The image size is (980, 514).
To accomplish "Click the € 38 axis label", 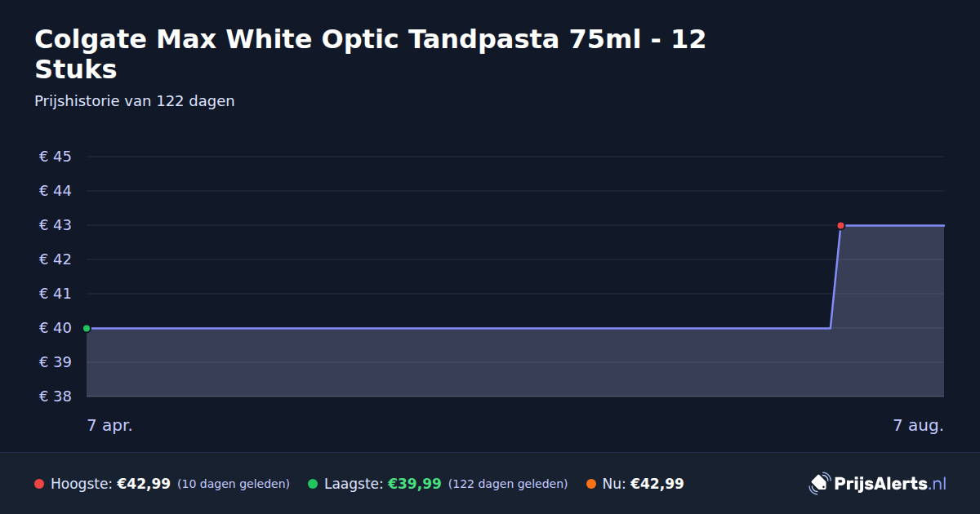I will 56,397.
